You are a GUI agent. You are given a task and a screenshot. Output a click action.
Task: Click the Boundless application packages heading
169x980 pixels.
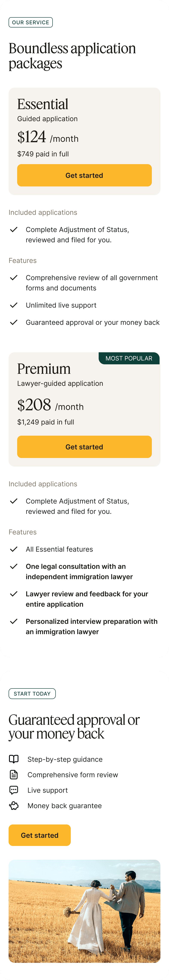[x=72, y=56]
